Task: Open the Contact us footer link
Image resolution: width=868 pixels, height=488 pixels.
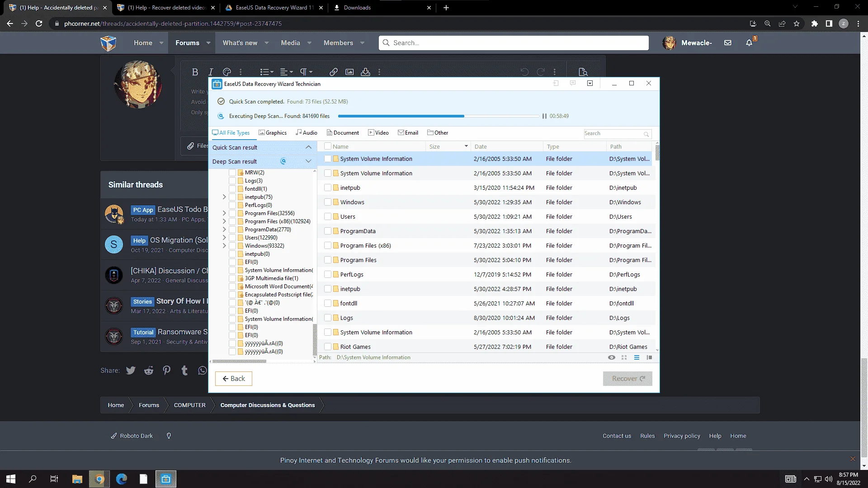Action: coord(617,436)
